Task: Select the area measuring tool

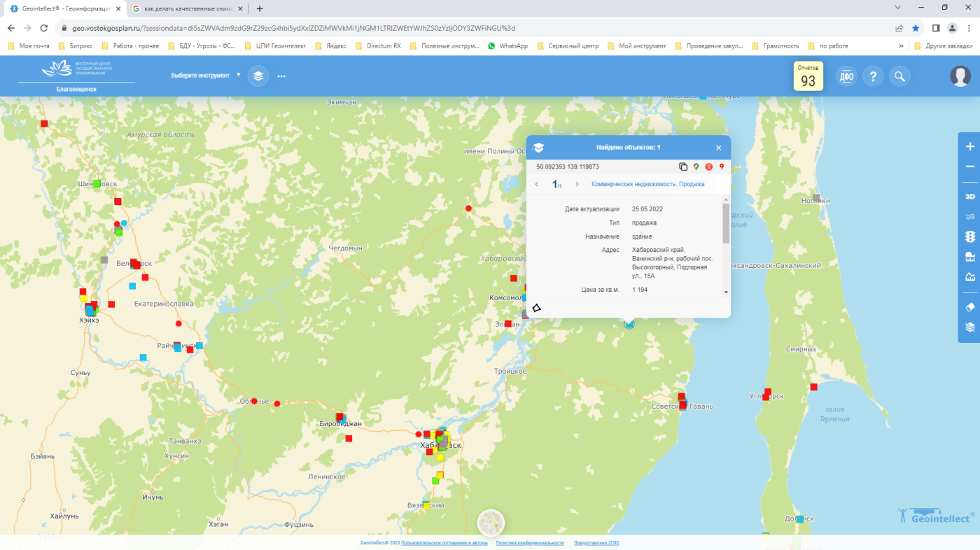Action: click(970, 256)
